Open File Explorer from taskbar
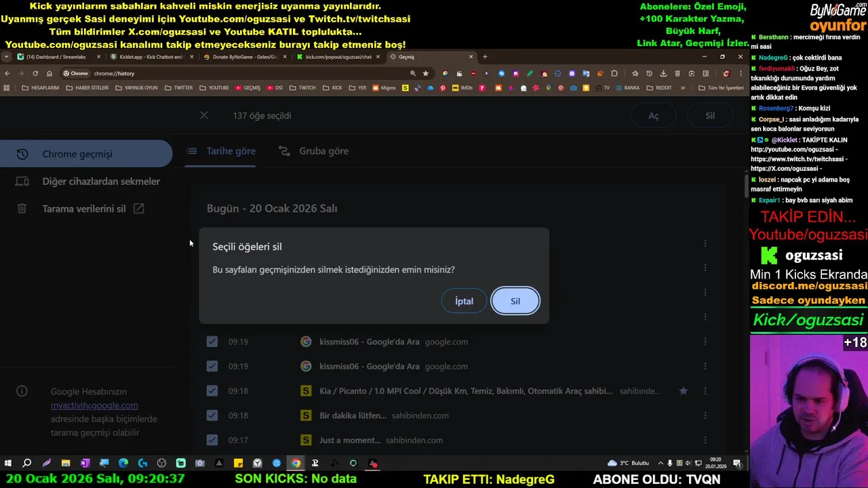 point(66,464)
